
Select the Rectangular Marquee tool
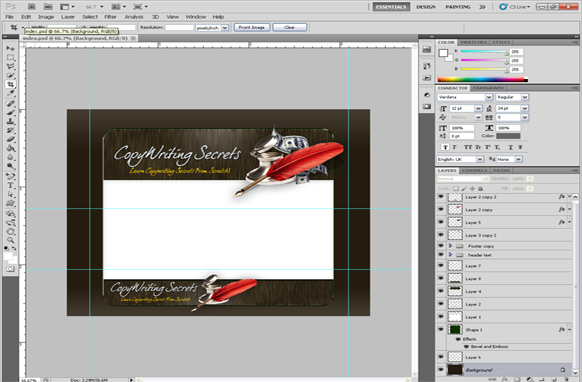tap(10, 57)
